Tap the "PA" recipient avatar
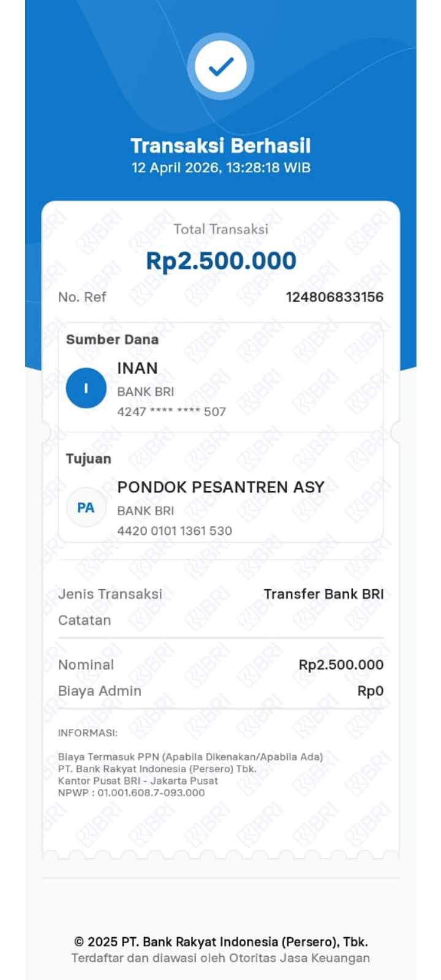This screenshot has height=980, width=441. 86,507
